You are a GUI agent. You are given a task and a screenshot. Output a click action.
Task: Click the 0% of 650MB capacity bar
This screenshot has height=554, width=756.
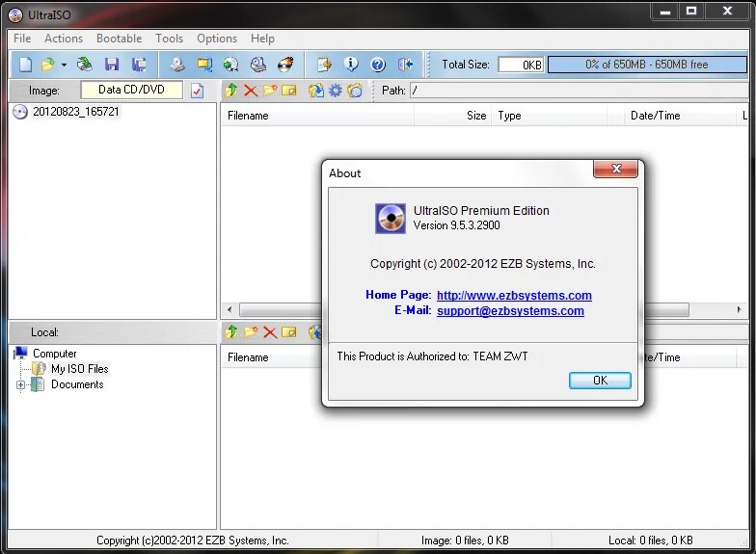click(x=647, y=65)
